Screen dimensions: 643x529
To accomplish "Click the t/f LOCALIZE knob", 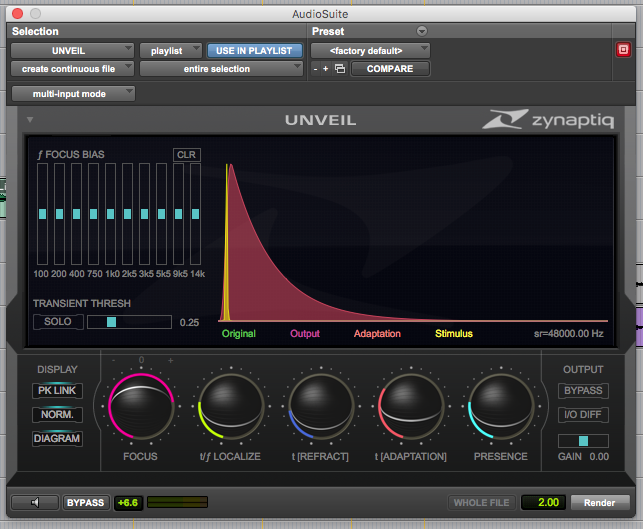I will click(x=231, y=406).
